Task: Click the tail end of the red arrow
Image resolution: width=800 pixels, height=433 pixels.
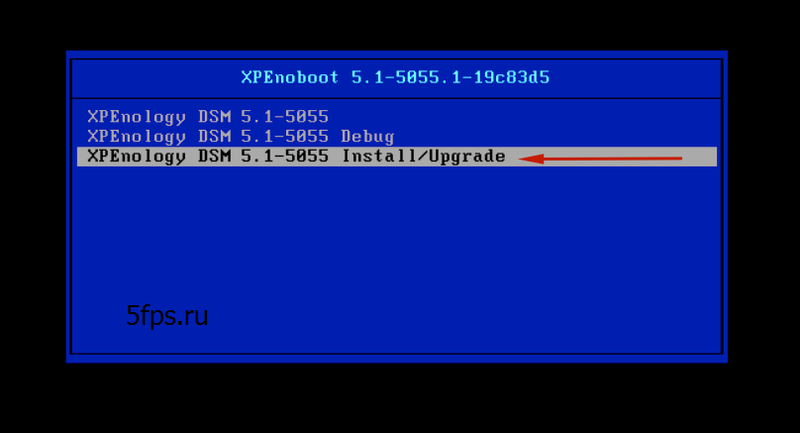Action: click(x=679, y=158)
